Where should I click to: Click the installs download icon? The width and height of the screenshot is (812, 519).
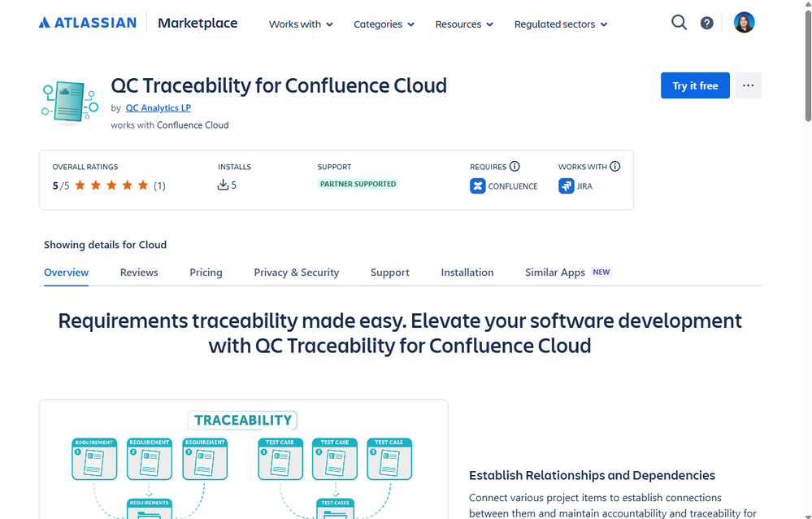coord(223,185)
